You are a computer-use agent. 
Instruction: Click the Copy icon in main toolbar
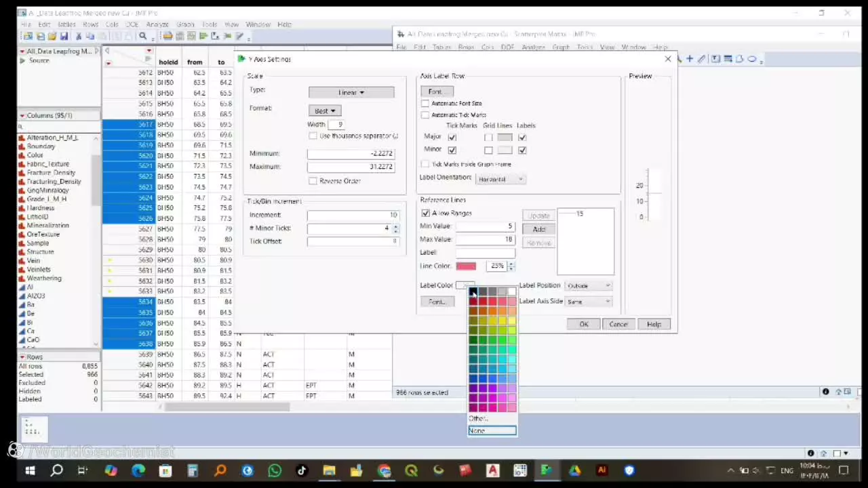(x=91, y=36)
